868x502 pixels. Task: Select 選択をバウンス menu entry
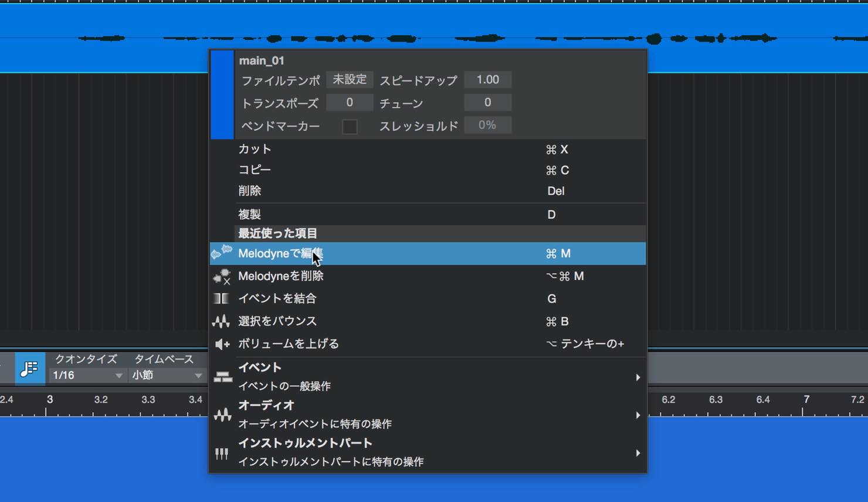click(x=428, y=321)
